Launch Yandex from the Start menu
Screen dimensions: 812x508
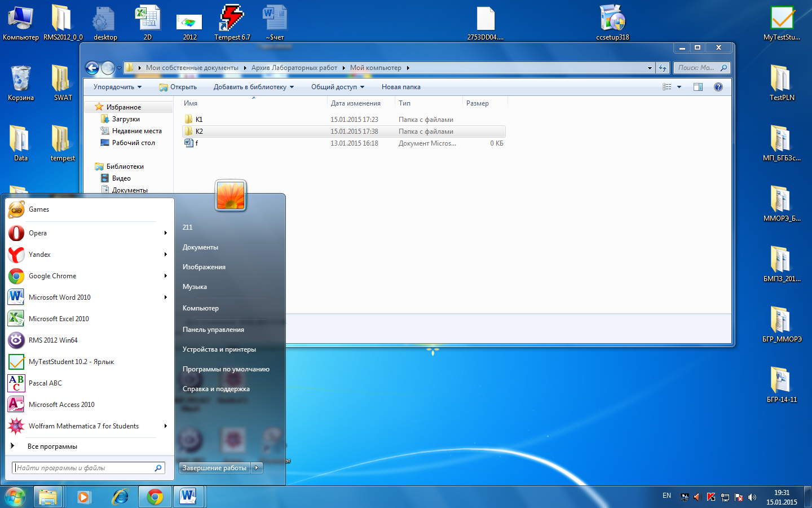(x=89, y=255)
